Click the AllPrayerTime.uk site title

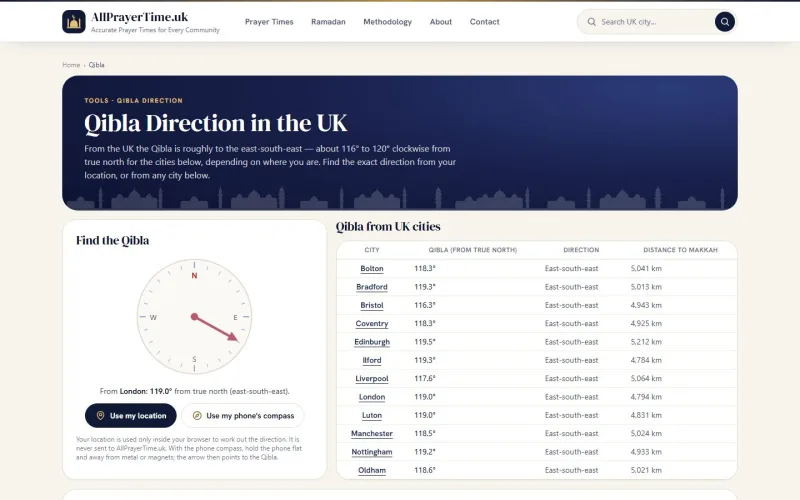pos(139,17)
